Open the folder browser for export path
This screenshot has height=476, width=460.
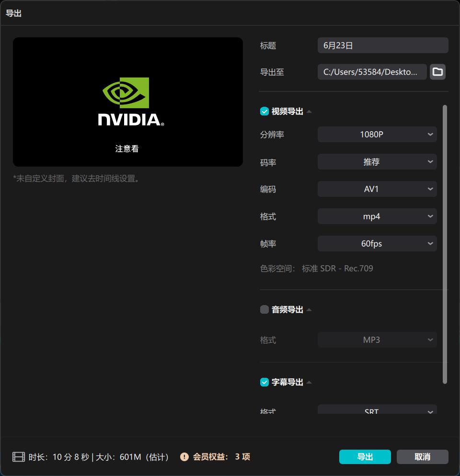click(x=437, y=71)
